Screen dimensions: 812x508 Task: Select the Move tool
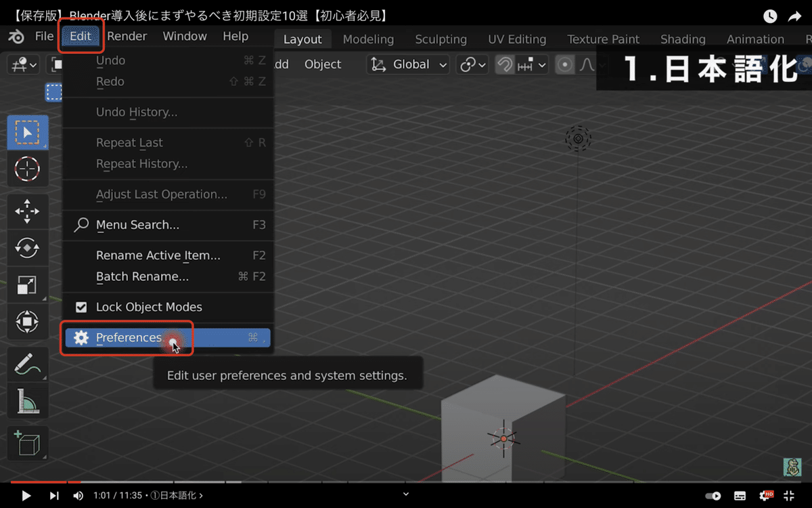pos(28,211)
